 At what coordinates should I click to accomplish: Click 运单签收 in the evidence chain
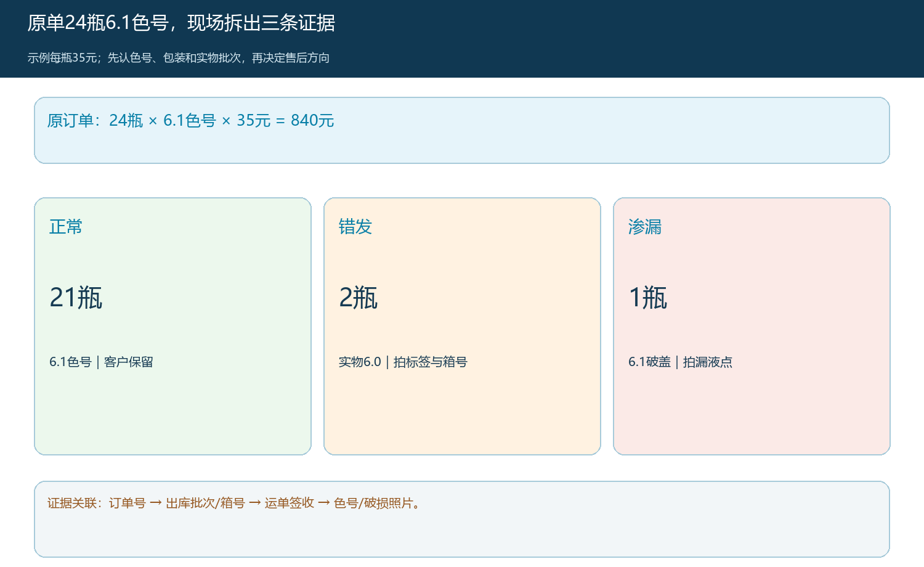[x=290, y=503]
